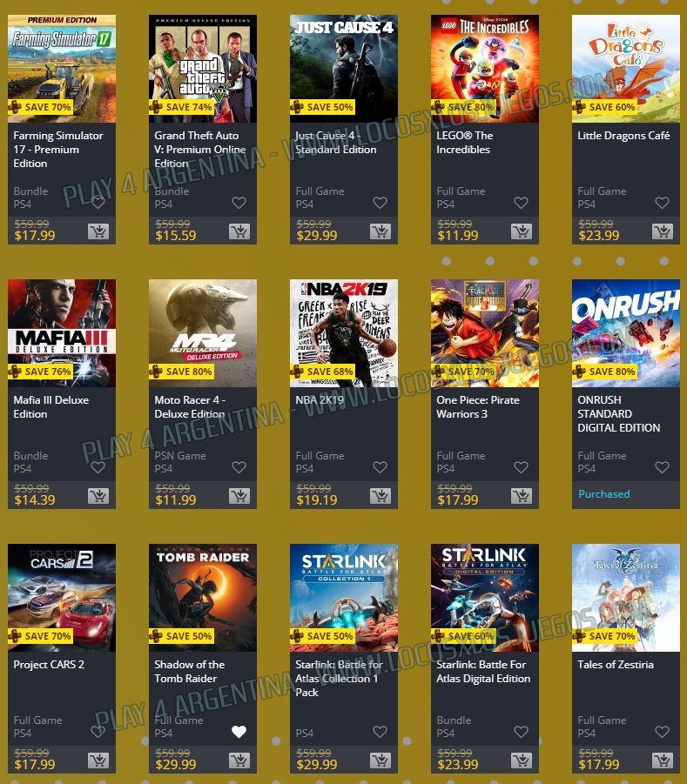This screenshot has width=687, height=784.
Task: Remove Shadow of the Tomb Raider from wishlist
Action: coord(239,732)
